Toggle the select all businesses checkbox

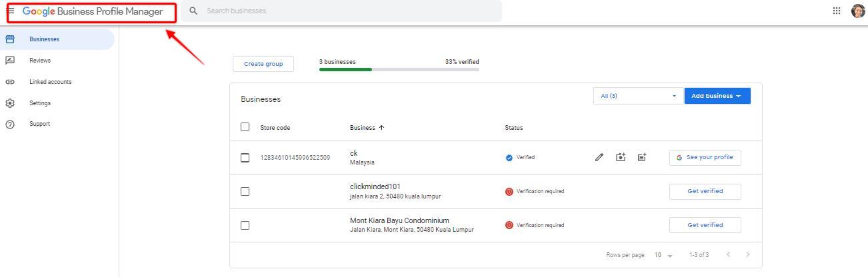point(245,127)
